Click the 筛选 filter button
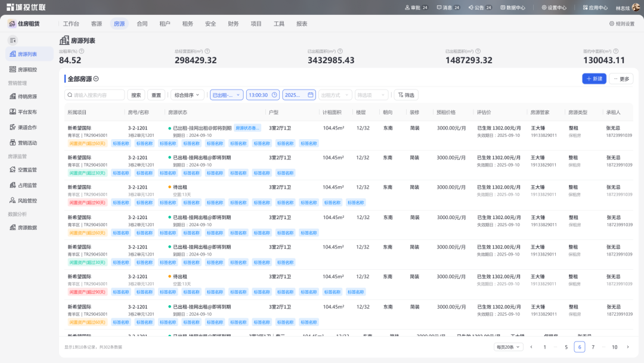The height and width of the screenshot is (363, 644). click(x=406, y=95)
